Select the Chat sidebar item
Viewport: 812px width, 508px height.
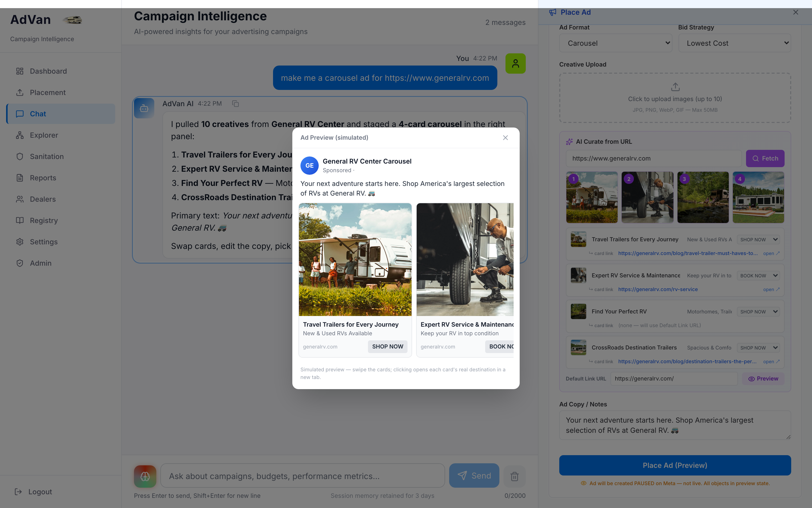pyautogui.click(x=61, y=114)
